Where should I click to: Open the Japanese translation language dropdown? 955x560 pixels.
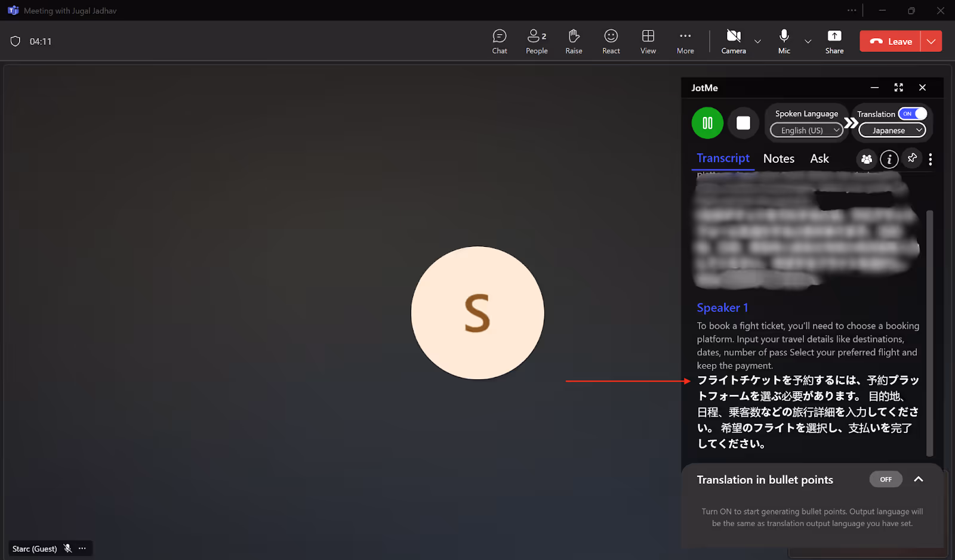892,130
